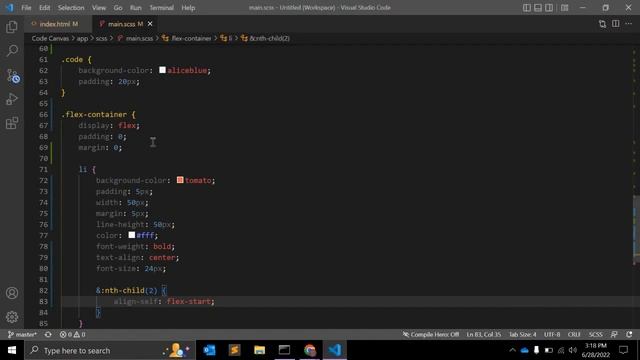Screen dimensions: 640x360
Task: Open the Terminal menu
Action: (161, 7)
